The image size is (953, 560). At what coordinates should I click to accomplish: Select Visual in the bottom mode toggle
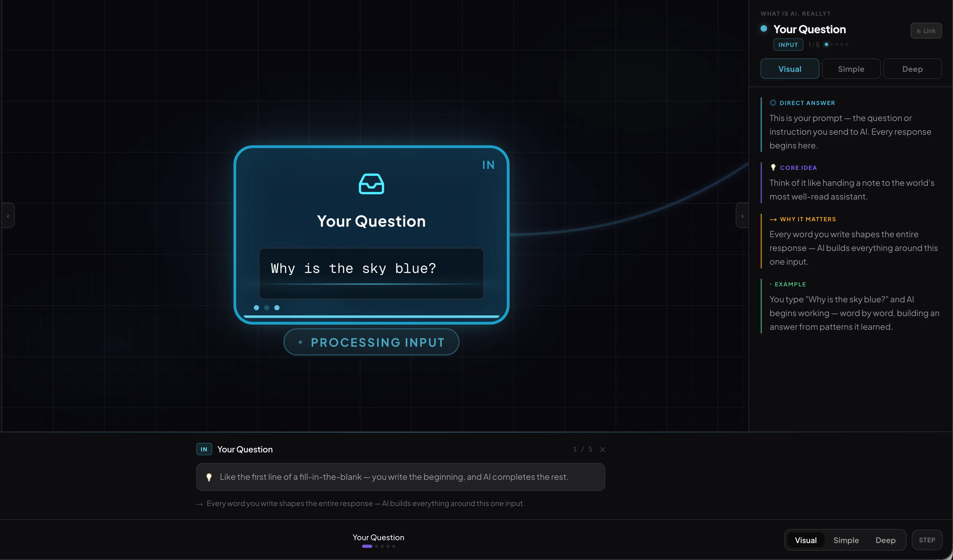(x=805, y=540)
